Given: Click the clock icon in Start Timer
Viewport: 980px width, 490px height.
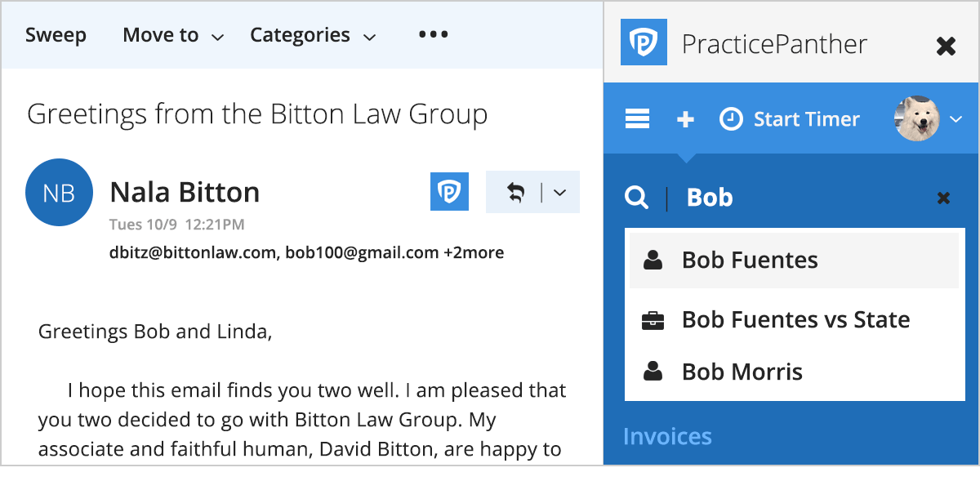Looking at the screenshot, I should point(731,119).
